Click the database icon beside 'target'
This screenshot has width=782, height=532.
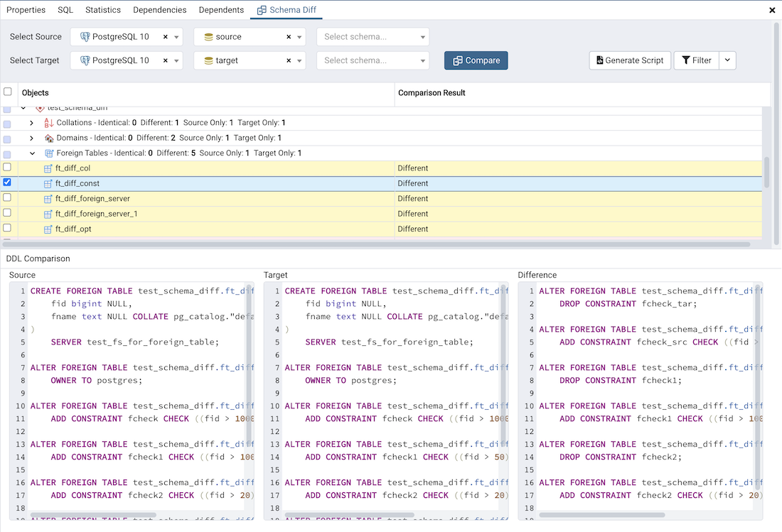point(208,60)
